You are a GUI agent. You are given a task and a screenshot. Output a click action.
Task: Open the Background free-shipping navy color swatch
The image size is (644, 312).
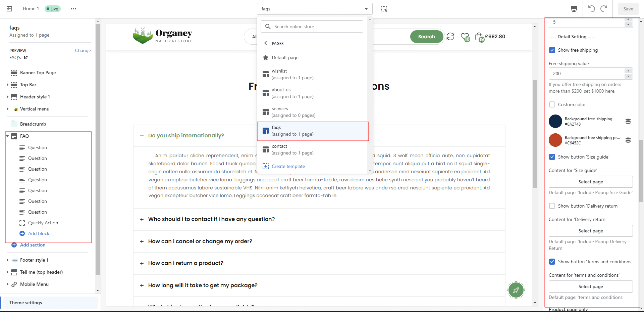555,121
